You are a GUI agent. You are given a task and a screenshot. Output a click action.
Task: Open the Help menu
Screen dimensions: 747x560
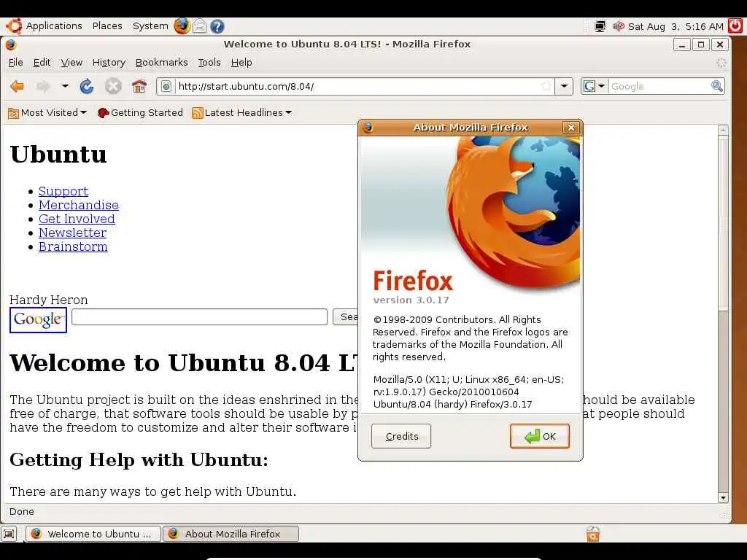click(x=241, y=63)
